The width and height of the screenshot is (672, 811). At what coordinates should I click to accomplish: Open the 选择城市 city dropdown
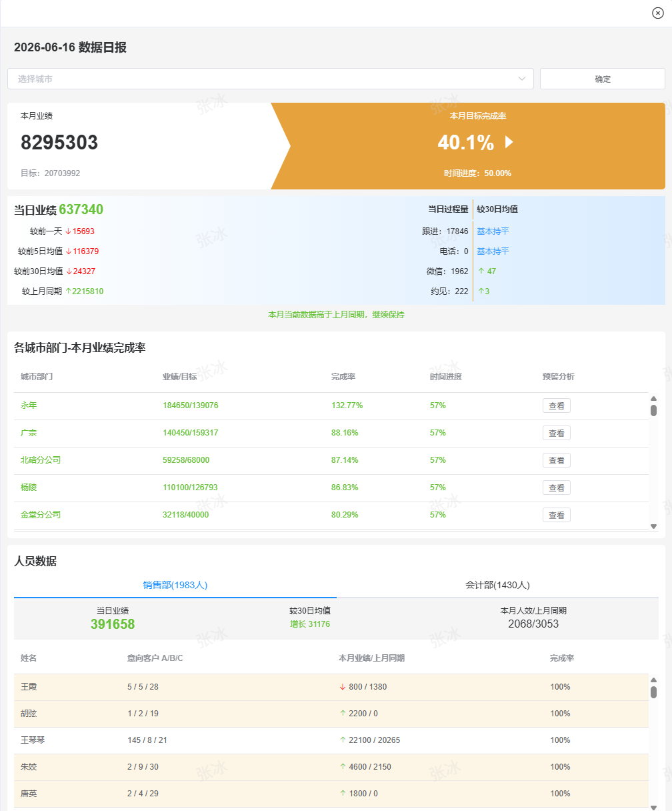click(x=271, y=79)
